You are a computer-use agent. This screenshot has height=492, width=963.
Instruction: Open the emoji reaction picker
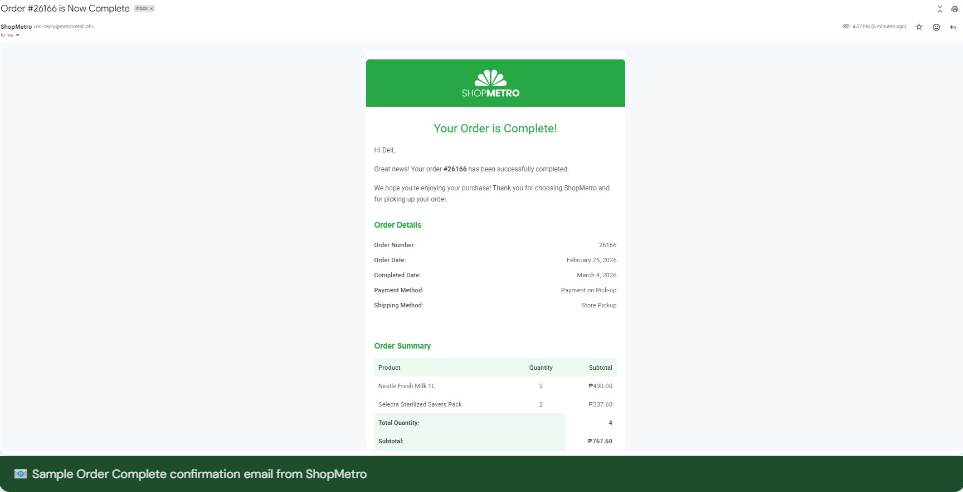(x=936, y=27)
